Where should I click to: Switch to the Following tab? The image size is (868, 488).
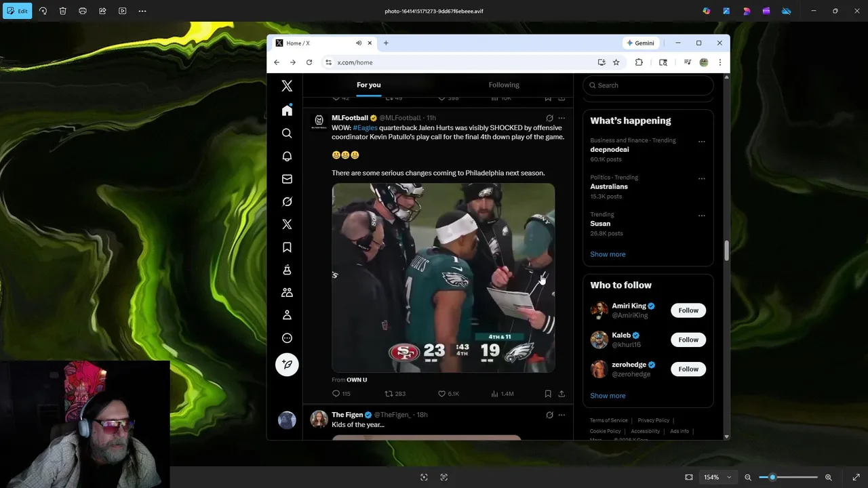[504, 85]
